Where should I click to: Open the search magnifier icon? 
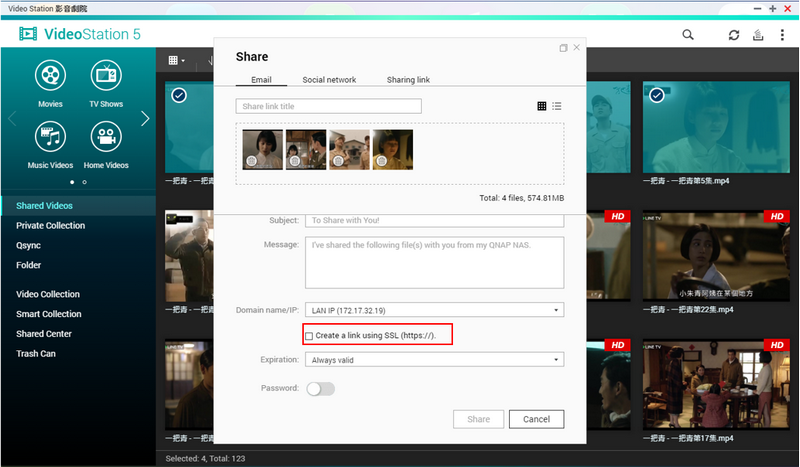coord(688,35)
